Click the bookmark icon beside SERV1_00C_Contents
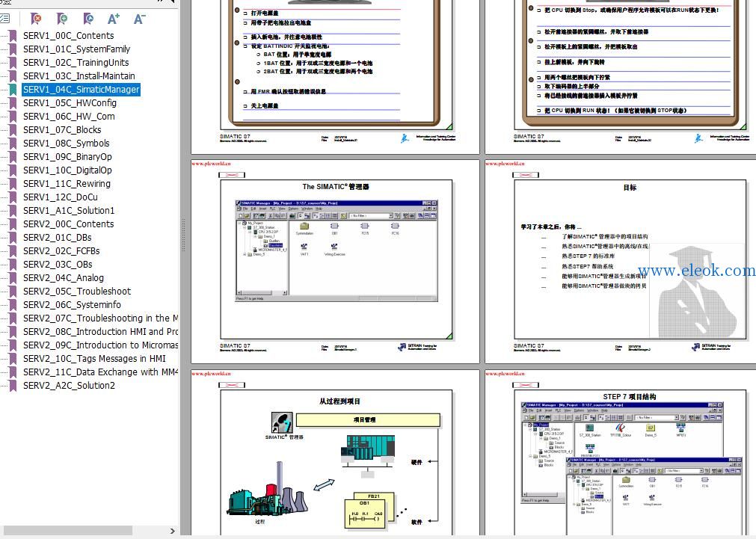Image resolution: width=756 pixels, height=539 pixels. pyautogui.click(x=13, y=36)
